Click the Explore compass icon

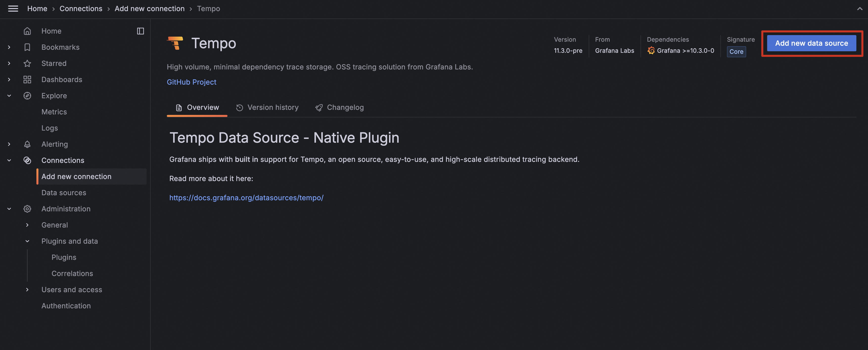(x=27, y=95)
